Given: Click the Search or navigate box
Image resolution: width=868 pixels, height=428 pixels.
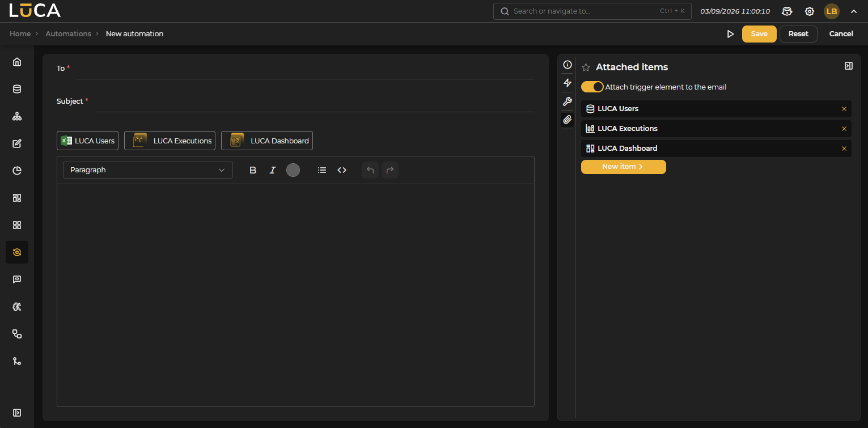Looking at the screenshot, I should (x=592, y=11).
